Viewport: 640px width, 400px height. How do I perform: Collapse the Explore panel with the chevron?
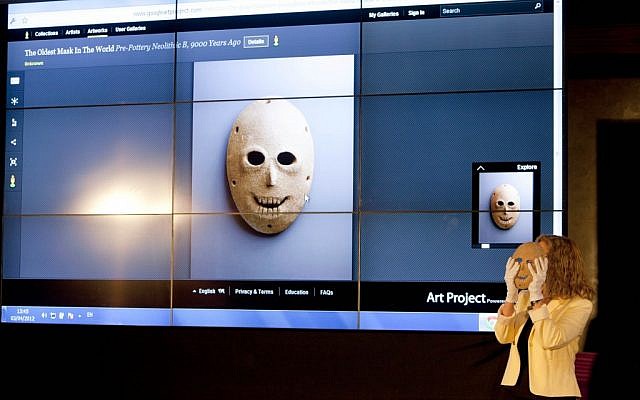pyautogui.click(x=481, y=168)
